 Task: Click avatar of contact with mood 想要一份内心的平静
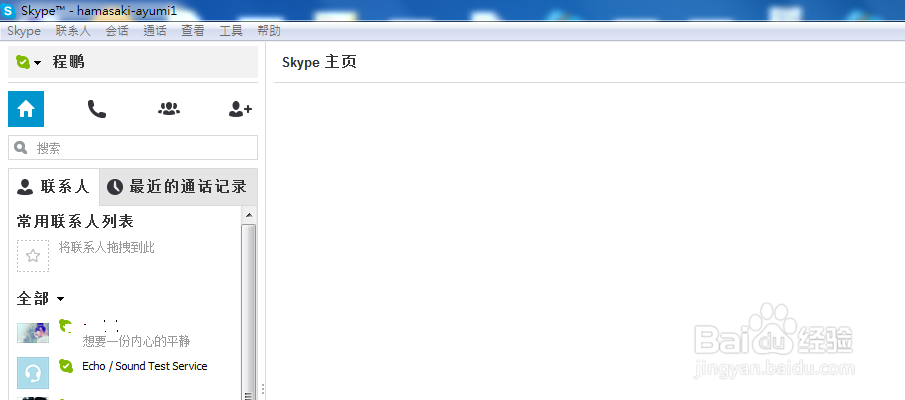33,333
